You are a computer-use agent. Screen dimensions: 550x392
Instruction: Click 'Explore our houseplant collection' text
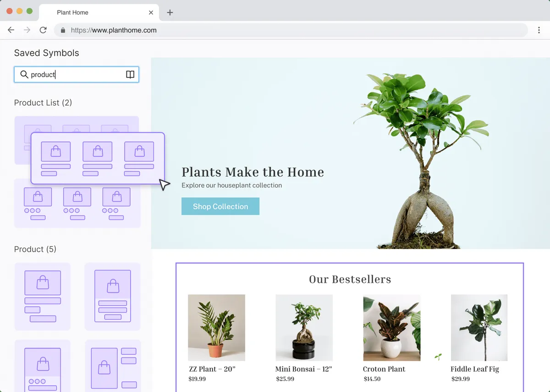[232, 185]
